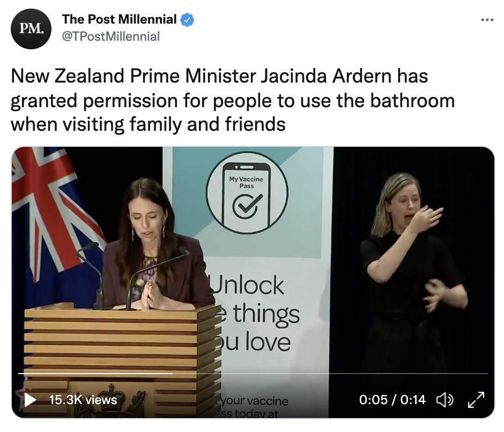
Task: Open the @TPostMillennial handle link
Action: click(x=110, y=36)
